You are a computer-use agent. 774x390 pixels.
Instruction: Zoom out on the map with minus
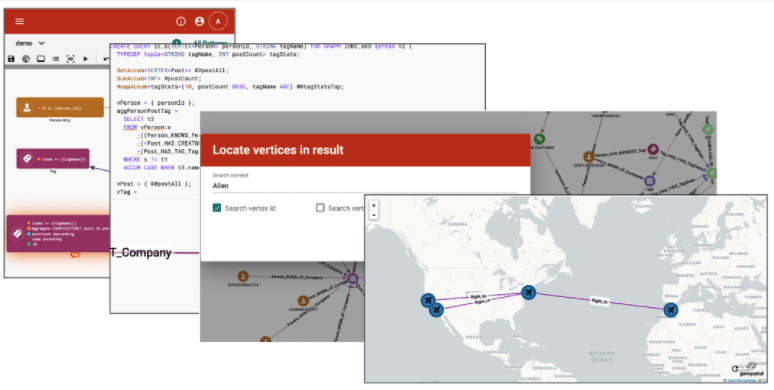[x=374, y=215]
